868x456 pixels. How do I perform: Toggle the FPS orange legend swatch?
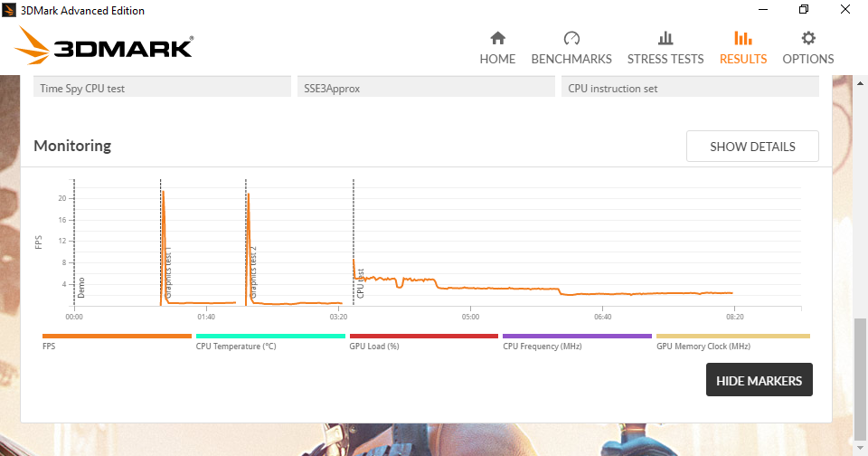pyautogui.click(x=117, y=336)
